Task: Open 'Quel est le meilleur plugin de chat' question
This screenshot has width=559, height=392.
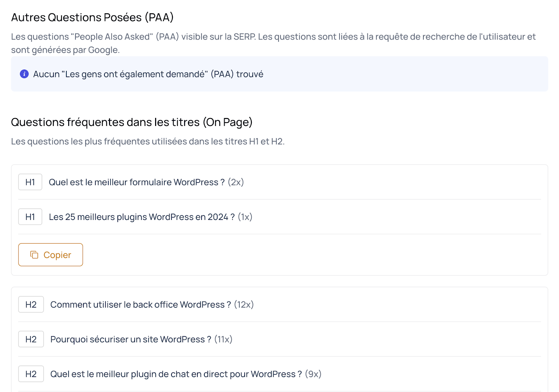Action: tap(175, 374)
